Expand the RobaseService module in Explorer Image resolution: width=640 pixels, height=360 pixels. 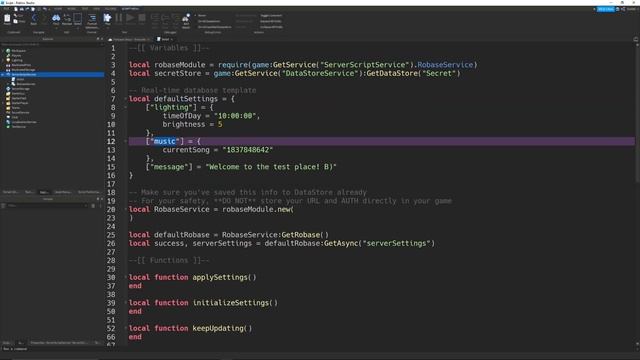8,84
